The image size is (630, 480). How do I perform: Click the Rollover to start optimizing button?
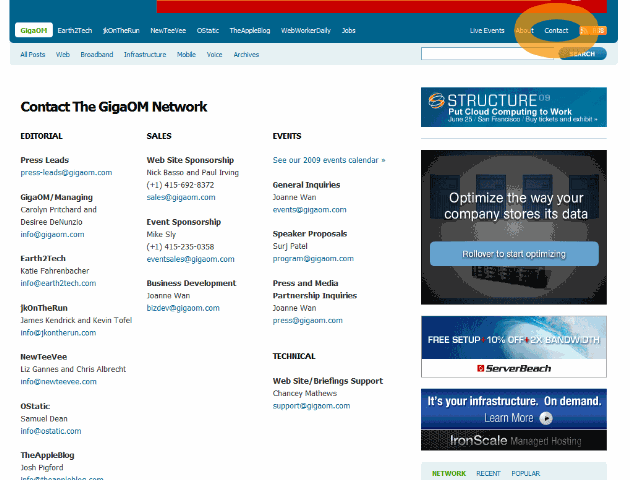tap(513, 254)
